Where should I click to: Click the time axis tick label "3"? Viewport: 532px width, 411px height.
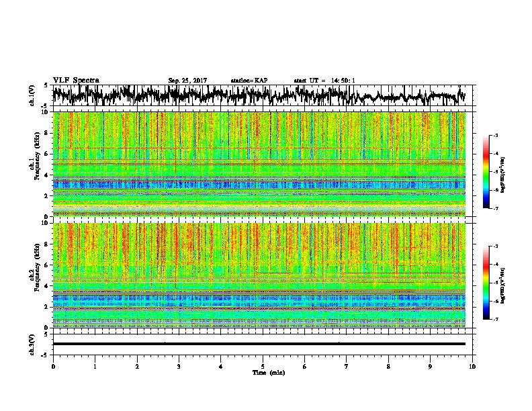click(179, 367)
